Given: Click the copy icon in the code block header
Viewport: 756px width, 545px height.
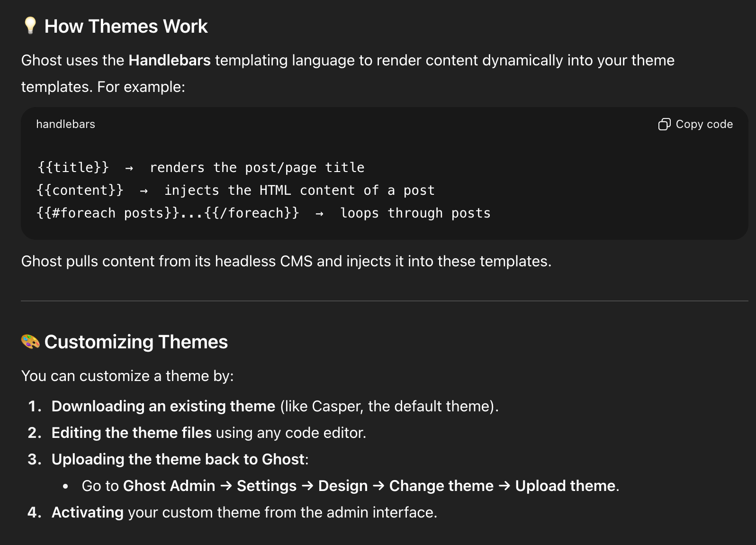Looking at the screenshot, I should point(664,124).
